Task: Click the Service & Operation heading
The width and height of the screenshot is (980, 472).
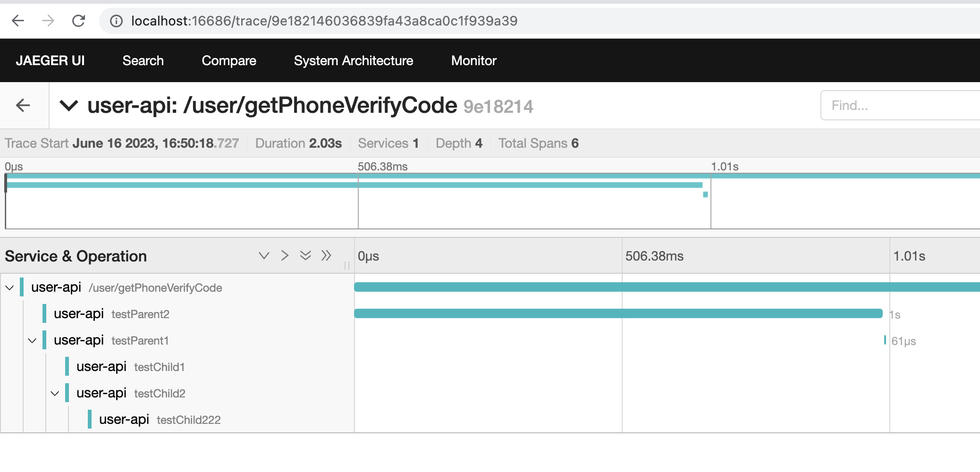Action: pyautogui.click(x=76, y=256)
